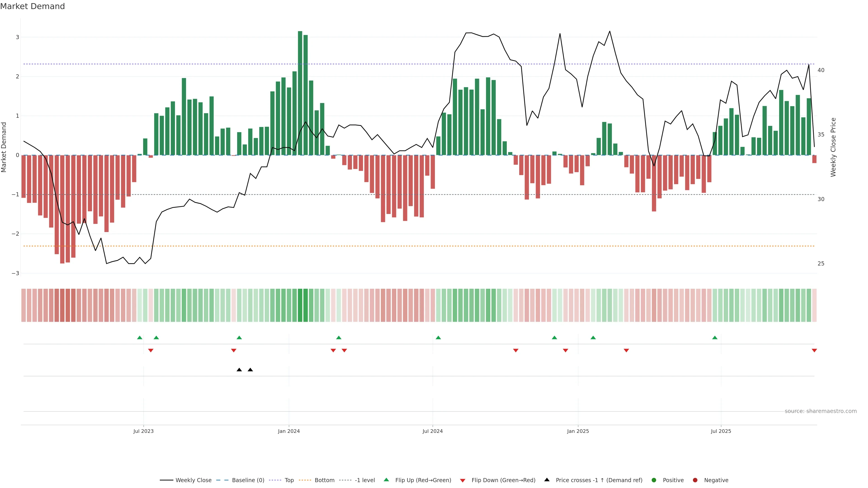Toggle the -1 level legend entry
Viewport: 868px width, 488px height.
[365, 480]
